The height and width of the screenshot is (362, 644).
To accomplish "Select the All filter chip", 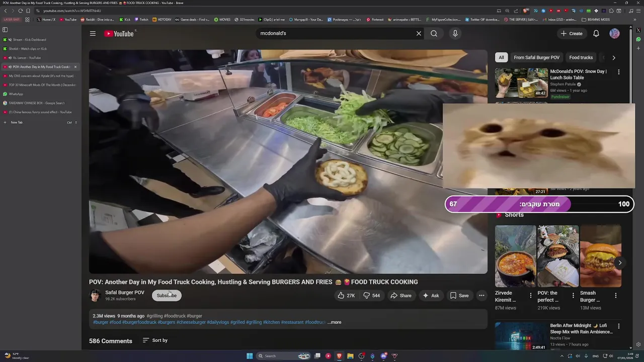I will [501, 58].
